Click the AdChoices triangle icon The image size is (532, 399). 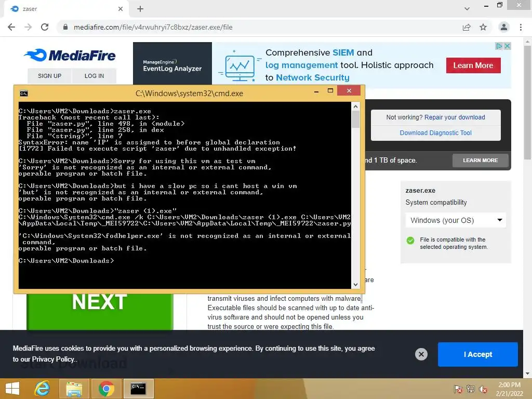tap(499, 46)
